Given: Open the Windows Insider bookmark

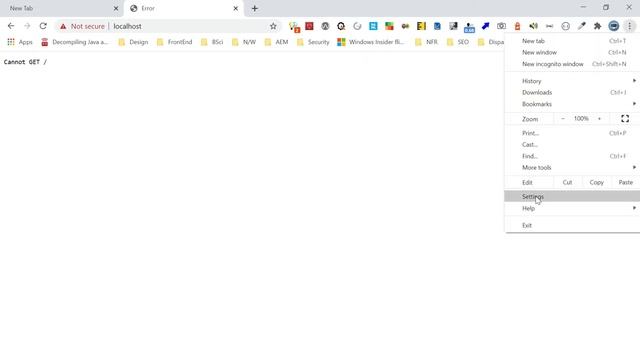Looking at the screenshot, I should click(x=371, y=42).
